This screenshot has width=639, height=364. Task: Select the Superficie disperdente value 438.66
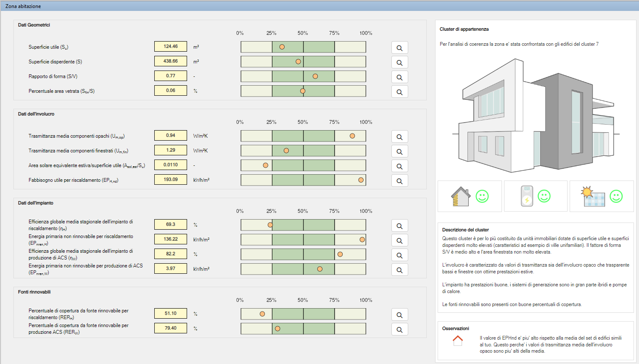(x=170, y=61)
